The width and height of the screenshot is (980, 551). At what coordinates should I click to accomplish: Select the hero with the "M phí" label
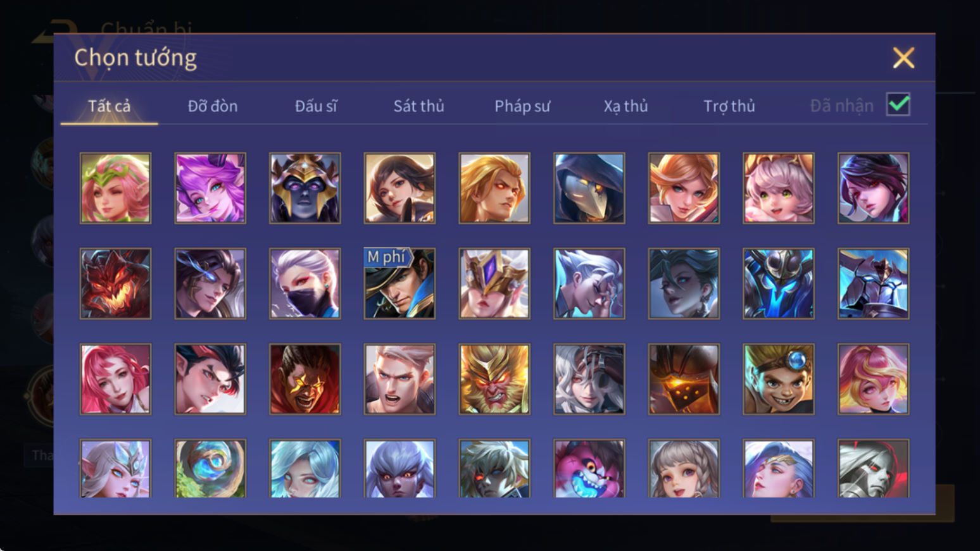tap(399, 283)
